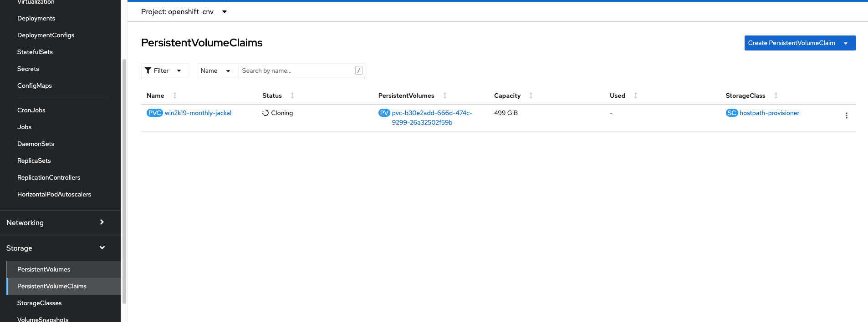Click the PersistentVolumeClaims page heading
The image size is (868, 322).
pos(202,43)
